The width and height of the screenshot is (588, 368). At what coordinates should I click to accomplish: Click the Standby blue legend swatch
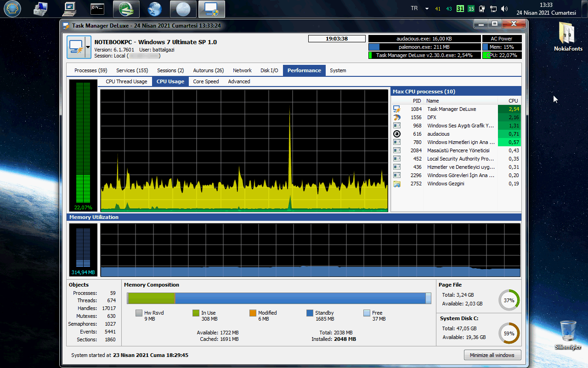[x=310, y=313]
